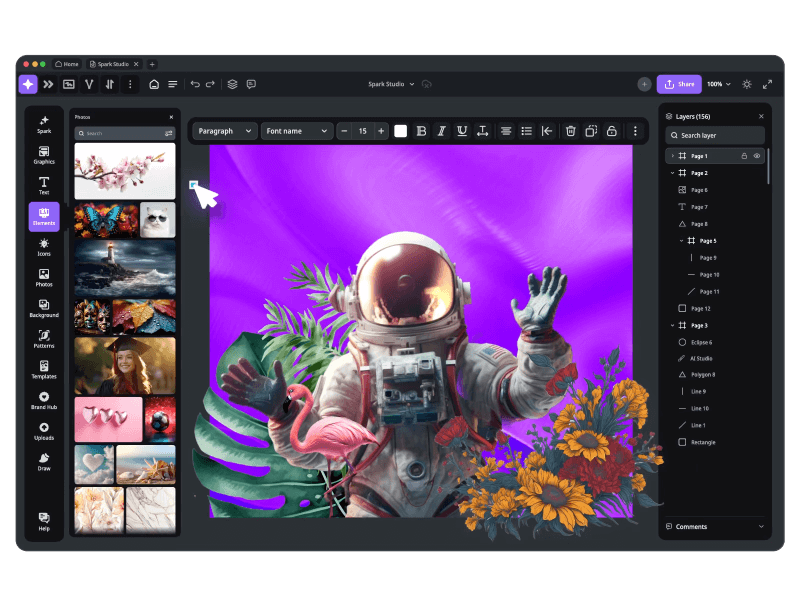Image resolution: width=800 pixels, height=600 pixels.
Task: Toggle the Page 1 layer lock
Action: click(744, 156)
